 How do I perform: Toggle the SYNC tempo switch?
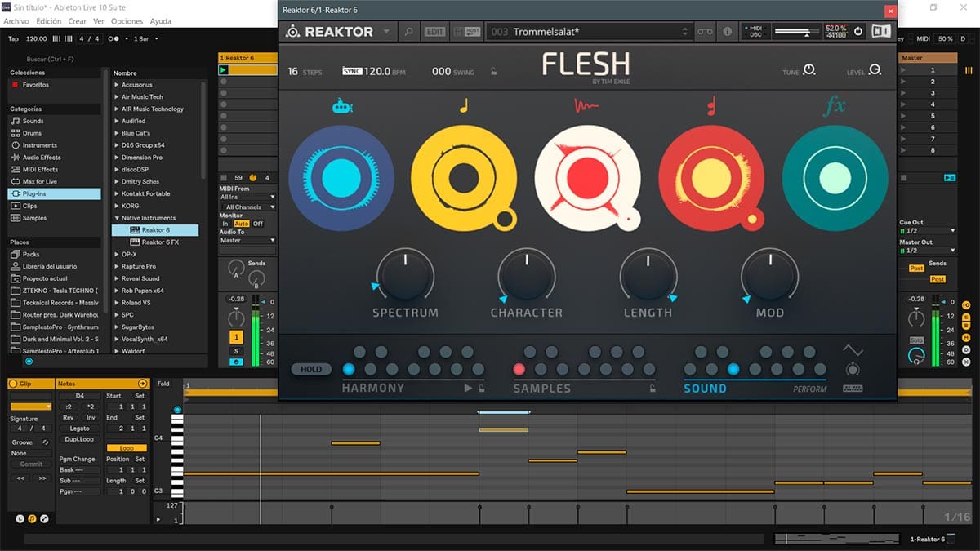[x=352, y=71]
